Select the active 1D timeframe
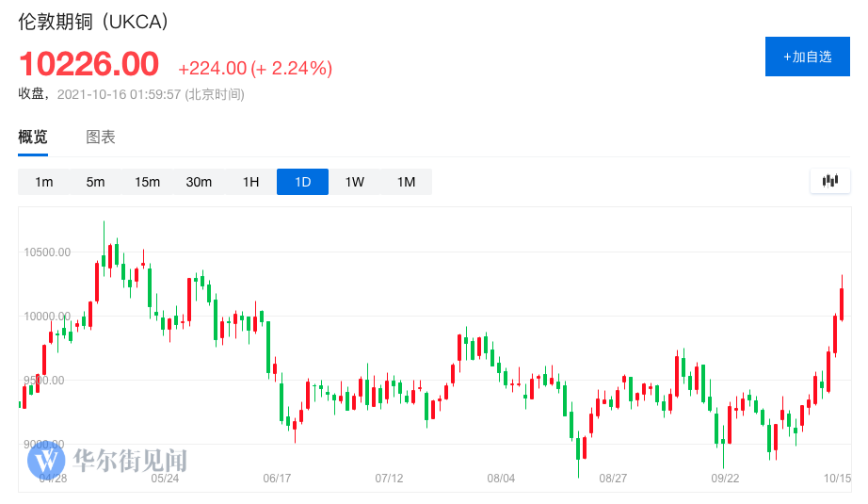 (303, 182)
